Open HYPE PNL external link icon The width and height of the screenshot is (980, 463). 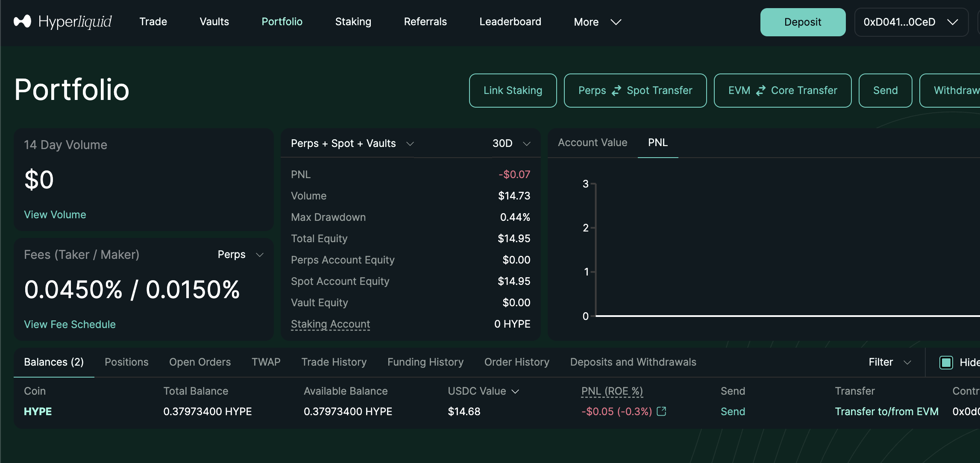point(661,411)
